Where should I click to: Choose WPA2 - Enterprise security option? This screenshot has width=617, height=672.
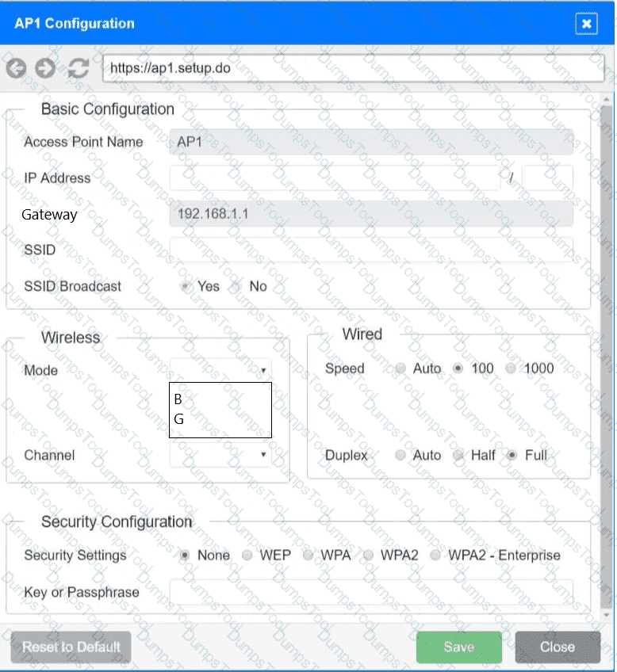click(435, 556)
